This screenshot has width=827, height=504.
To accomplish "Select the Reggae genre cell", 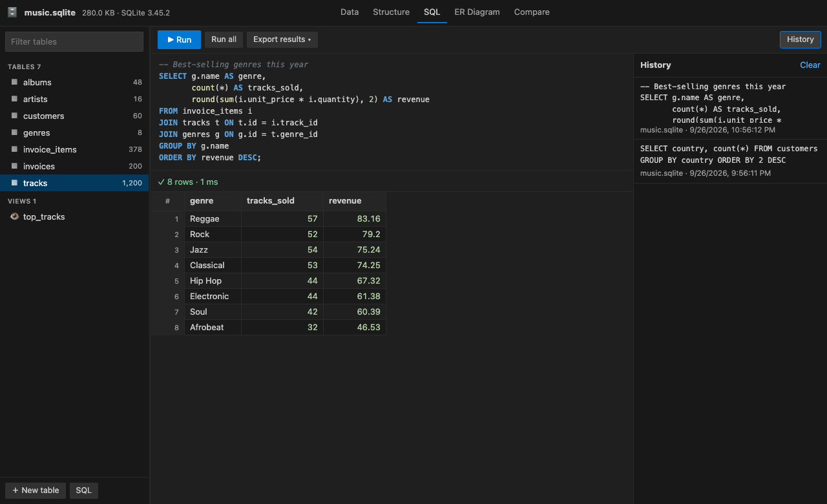I will [213, 218].
